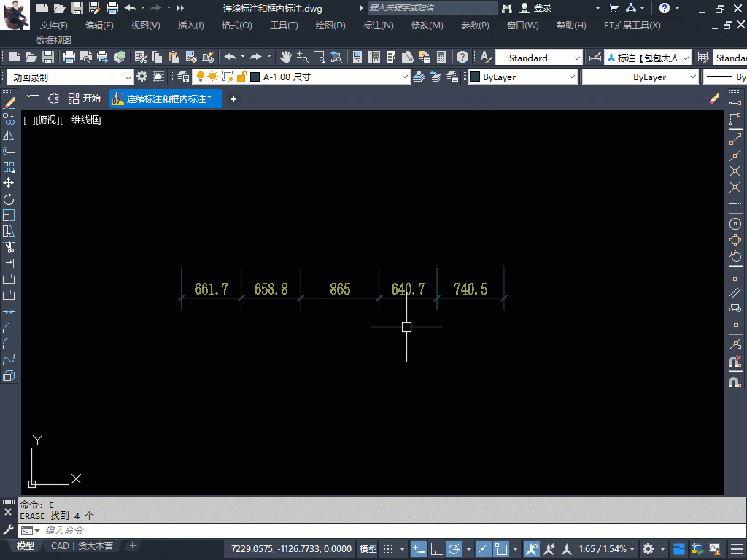Open the 修改(M) menu
The width and height of the screenshot is (747, 560).
(427, 26)
